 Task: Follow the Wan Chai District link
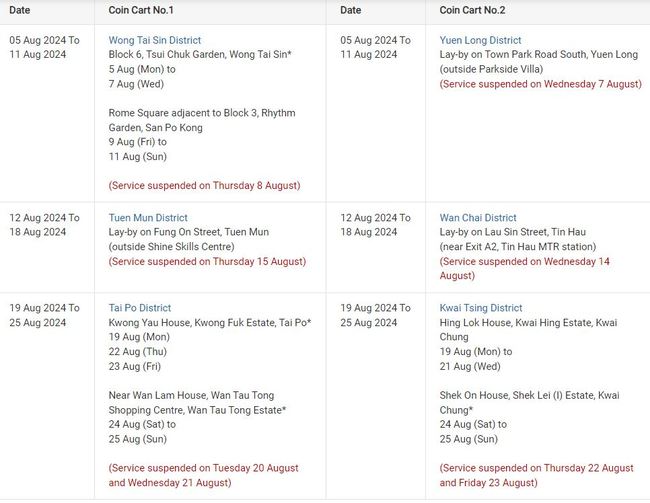(x=478, y=217)
